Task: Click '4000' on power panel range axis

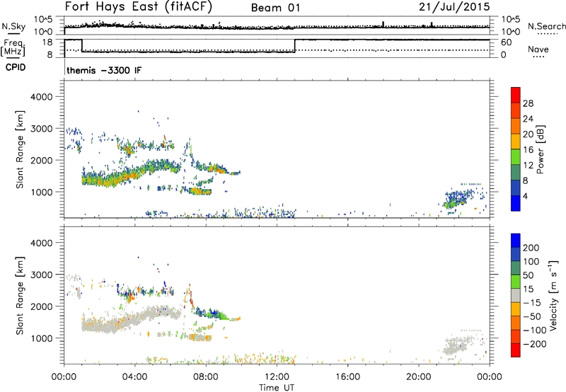Action: pyautogui.click(x=42, y=97)
